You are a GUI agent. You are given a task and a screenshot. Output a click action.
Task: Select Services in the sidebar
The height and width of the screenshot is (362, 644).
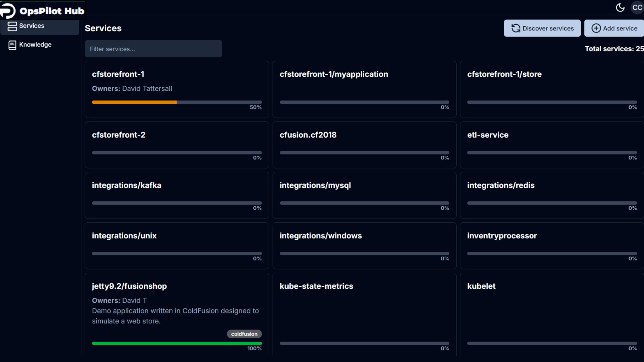(x=40, y=26)
